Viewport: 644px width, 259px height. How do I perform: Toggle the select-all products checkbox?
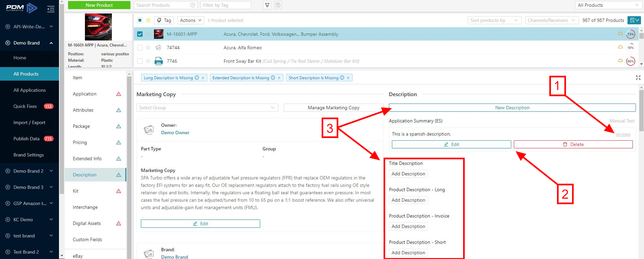140,20
